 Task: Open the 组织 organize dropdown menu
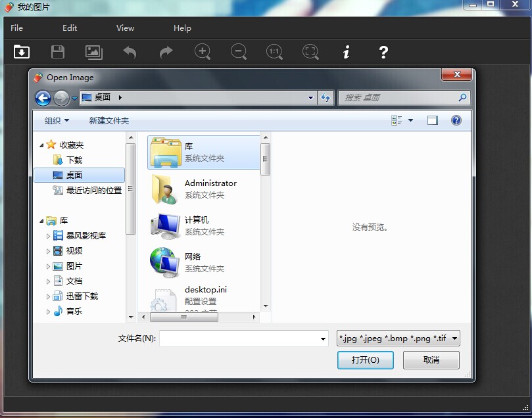coord(57,120)
